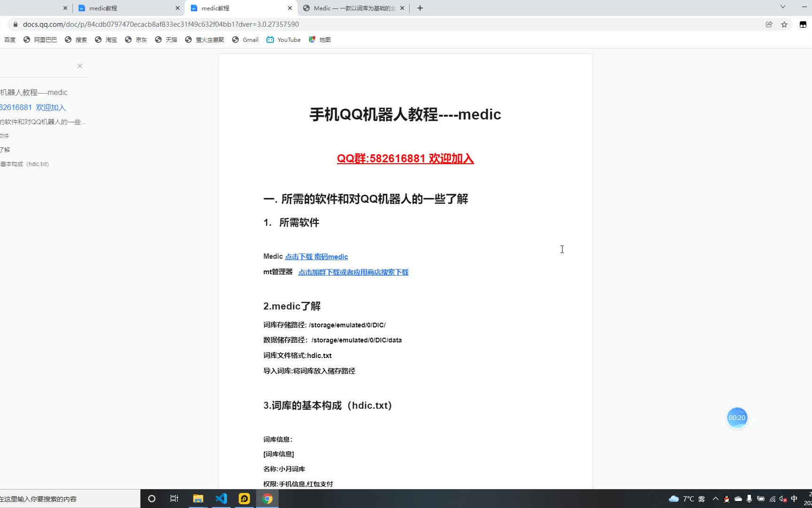Expand the tab search chevron
812x508 pixels.
pos(783,7)
